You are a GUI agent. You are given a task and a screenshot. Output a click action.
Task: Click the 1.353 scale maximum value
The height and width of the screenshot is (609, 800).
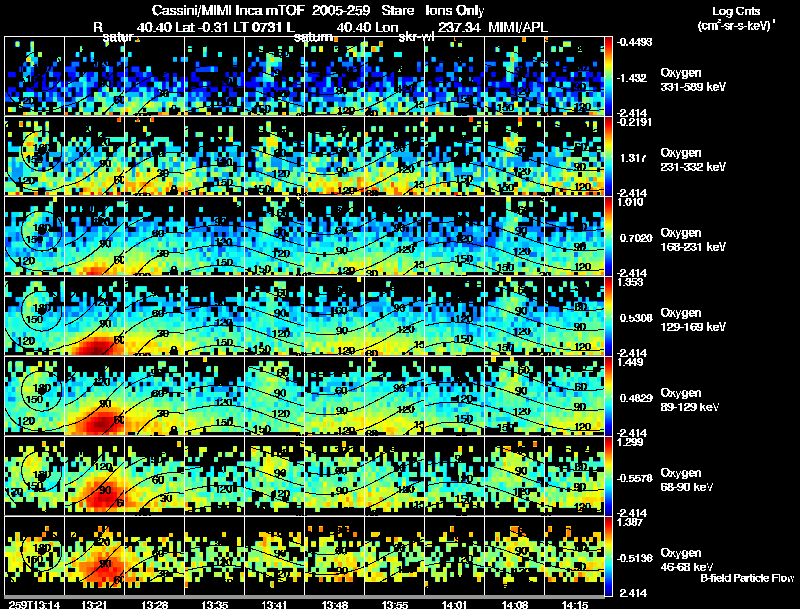pyautogui.click(x=630, y=283)
